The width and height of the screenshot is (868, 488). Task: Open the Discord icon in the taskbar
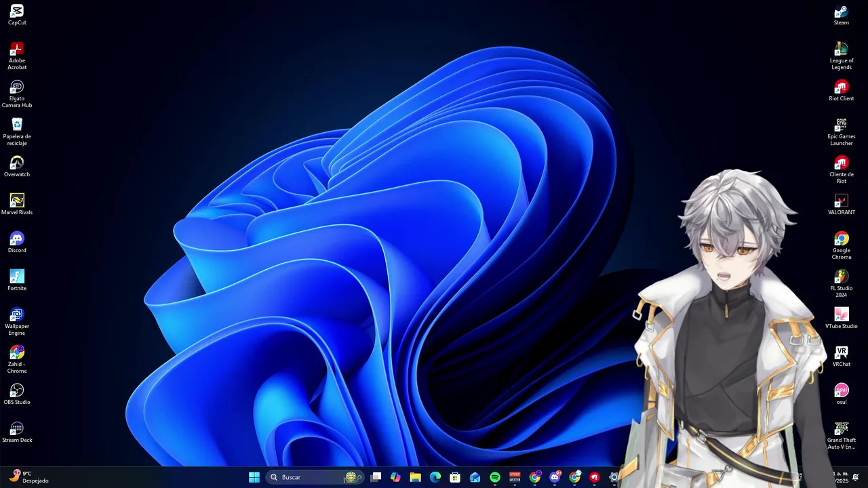point(555,477)
